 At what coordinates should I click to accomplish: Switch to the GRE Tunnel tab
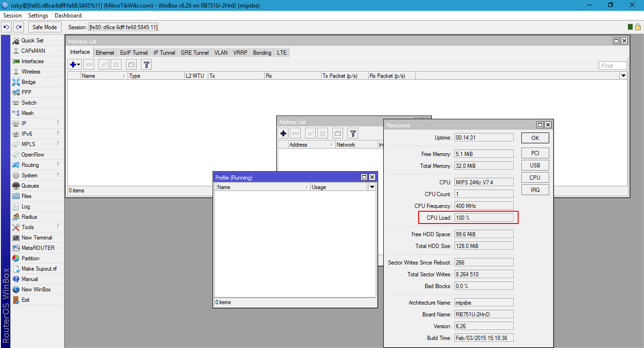click(195, 53)
